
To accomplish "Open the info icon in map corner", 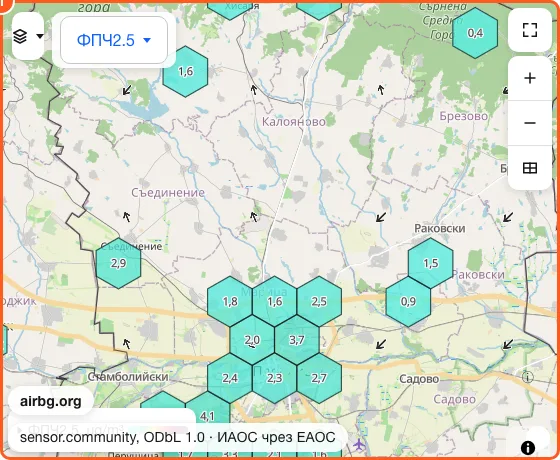I will [x=528, y=448].
